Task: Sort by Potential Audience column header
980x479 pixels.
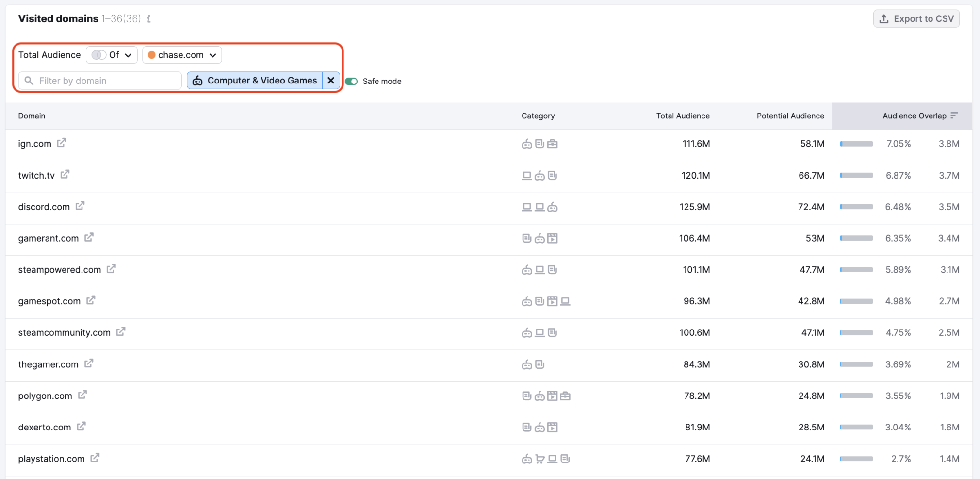Action: 790,116
